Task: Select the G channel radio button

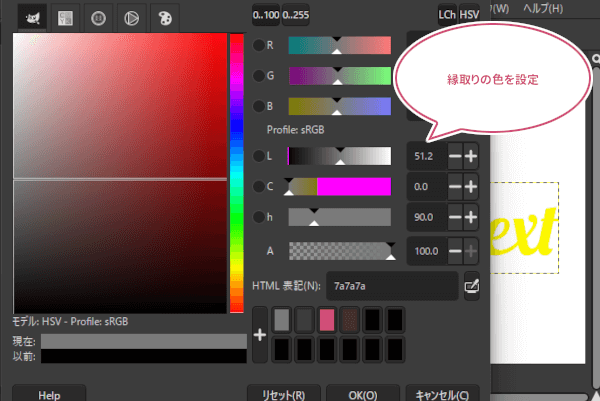Action: pos(259,76)
